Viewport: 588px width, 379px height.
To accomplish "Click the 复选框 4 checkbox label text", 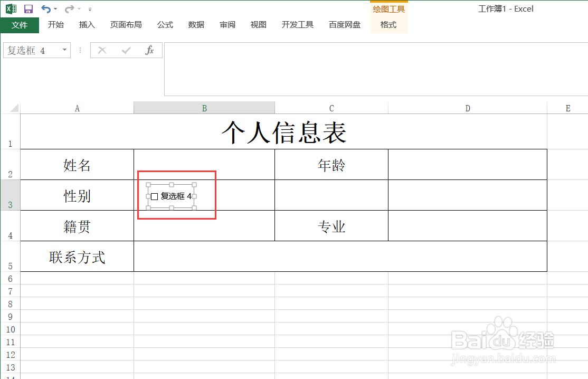I will (176, 196).
